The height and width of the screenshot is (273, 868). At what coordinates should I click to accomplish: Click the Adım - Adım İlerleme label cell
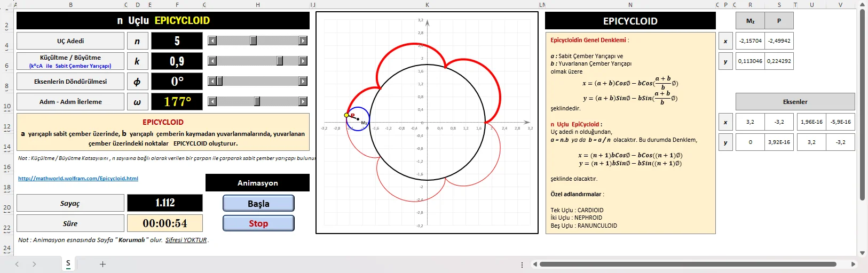[70, 102]
